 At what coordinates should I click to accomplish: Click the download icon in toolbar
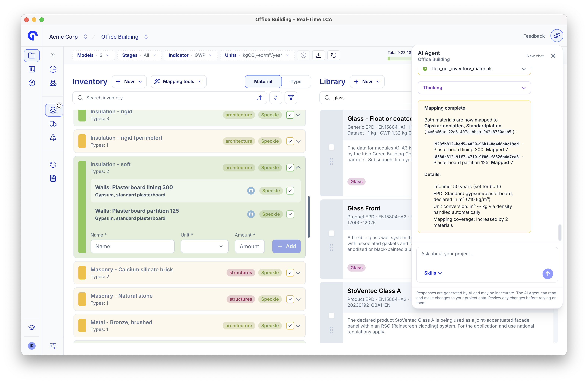coord(318,55)
